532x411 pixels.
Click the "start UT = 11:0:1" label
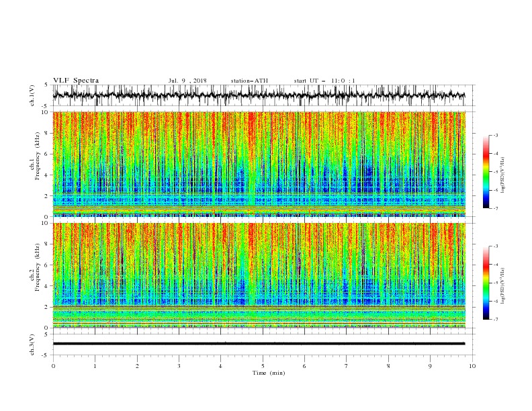(x=324, y=81)
